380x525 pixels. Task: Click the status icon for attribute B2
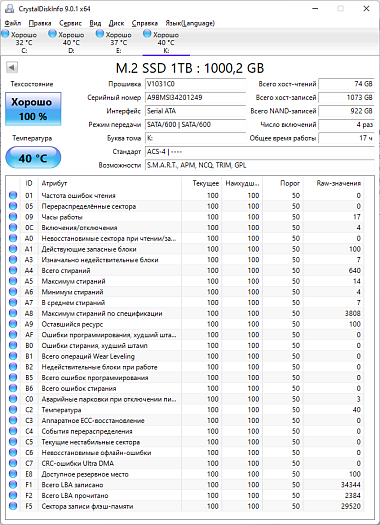click(13, 367)
